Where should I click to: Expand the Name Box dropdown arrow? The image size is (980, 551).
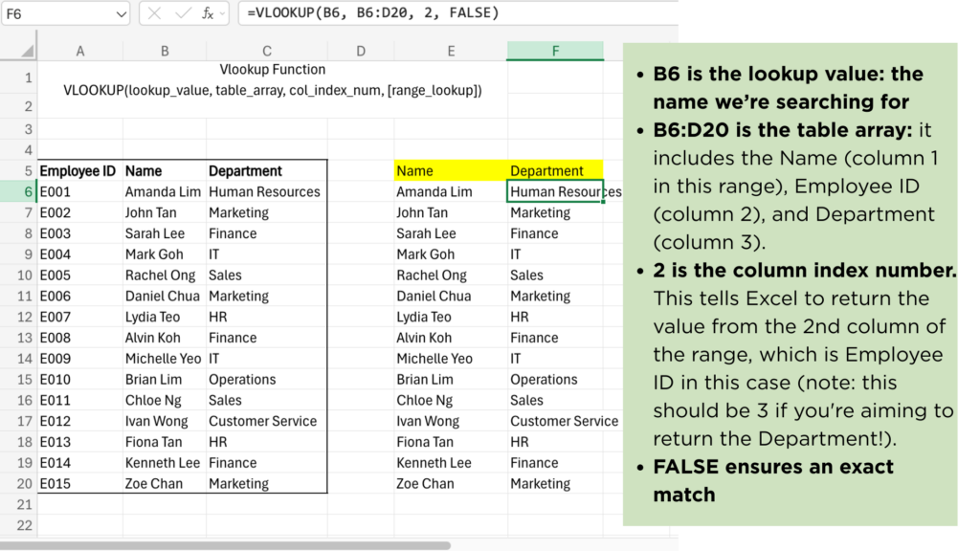(x=122, y=13)
